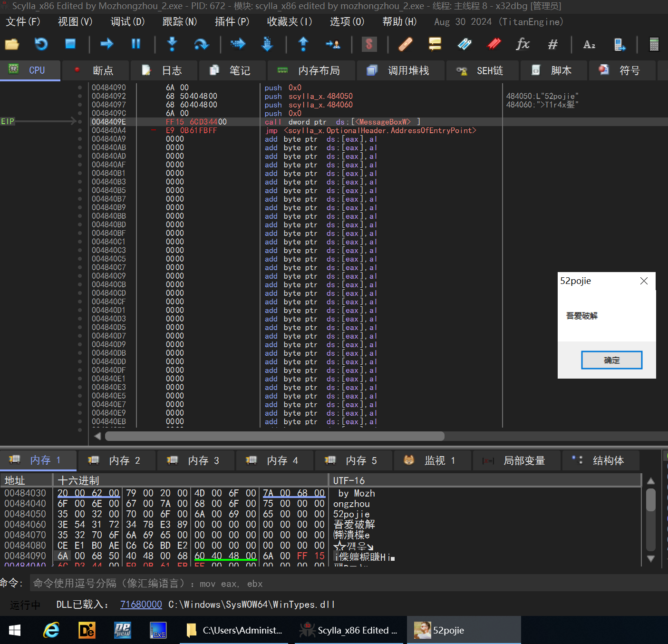The image size is (668, 644).
Task: Click 确定 in the 52pojie dialog
Action: [x=611, y=360]
